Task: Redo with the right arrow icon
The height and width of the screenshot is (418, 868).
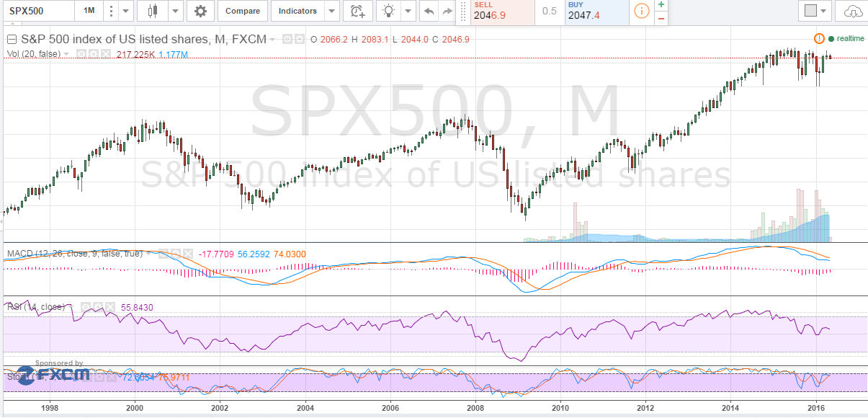Action: click(447, 11)
